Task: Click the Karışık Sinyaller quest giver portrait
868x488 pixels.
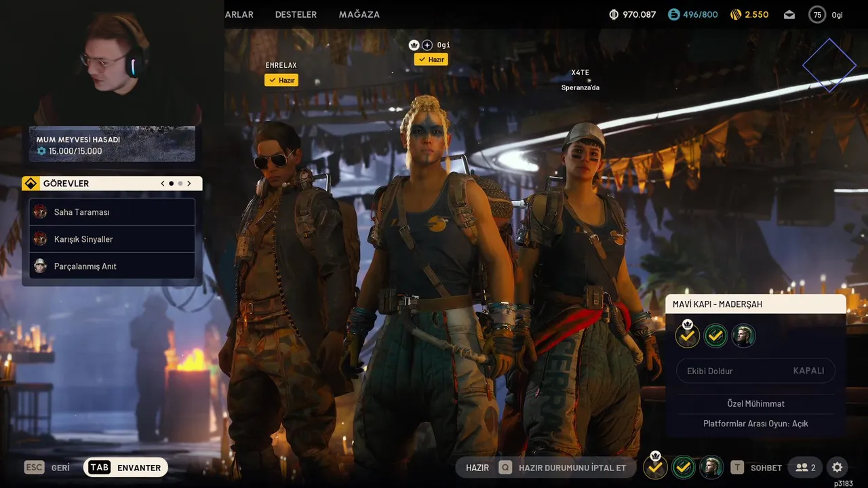Action: tap(41, 239)
